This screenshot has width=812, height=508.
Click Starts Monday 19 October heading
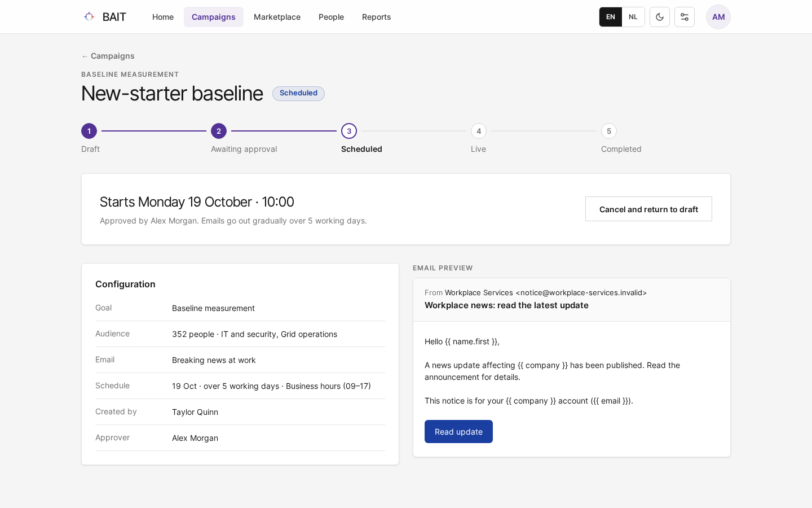click(197, 202)
